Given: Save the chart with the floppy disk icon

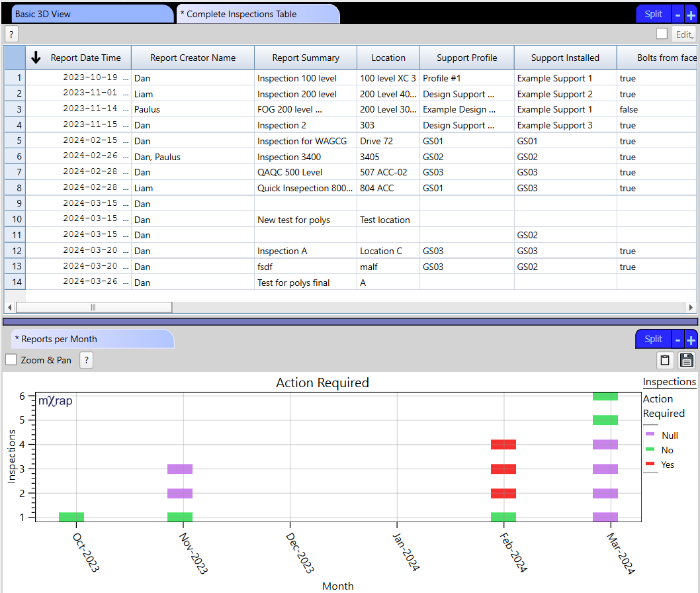Looking at the screenshot, I should coord(687,360).
